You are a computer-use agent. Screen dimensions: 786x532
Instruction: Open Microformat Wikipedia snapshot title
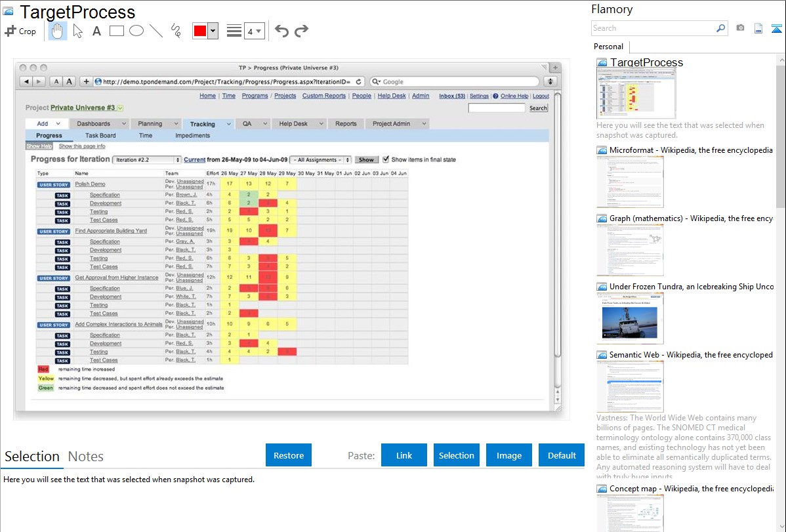tap(691, 150)
